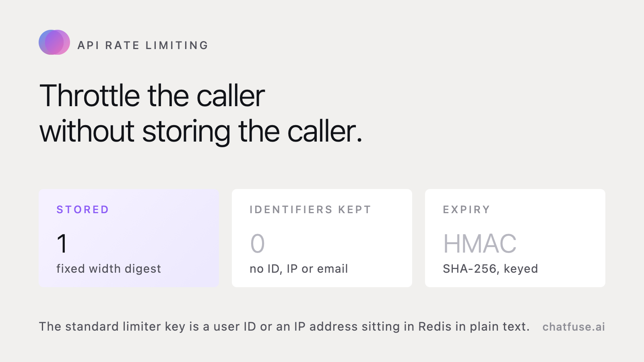Click the word 'caller' in first headline line
Screen dimensions: 644x362
[x=231, y=96]
